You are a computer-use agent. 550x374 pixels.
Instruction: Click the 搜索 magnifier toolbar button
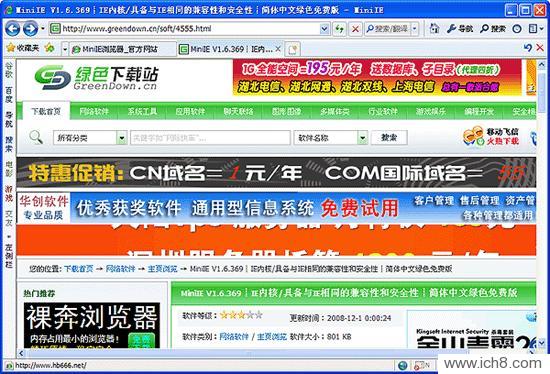(493, 29)
